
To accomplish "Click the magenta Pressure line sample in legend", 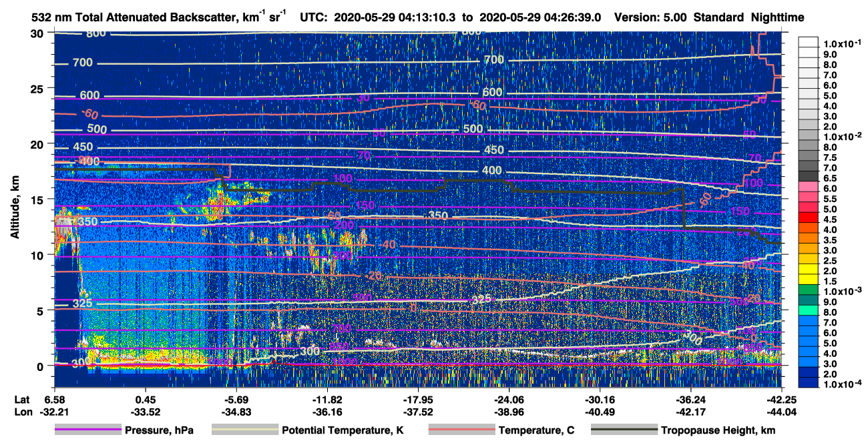I will (x=87, y=430).
